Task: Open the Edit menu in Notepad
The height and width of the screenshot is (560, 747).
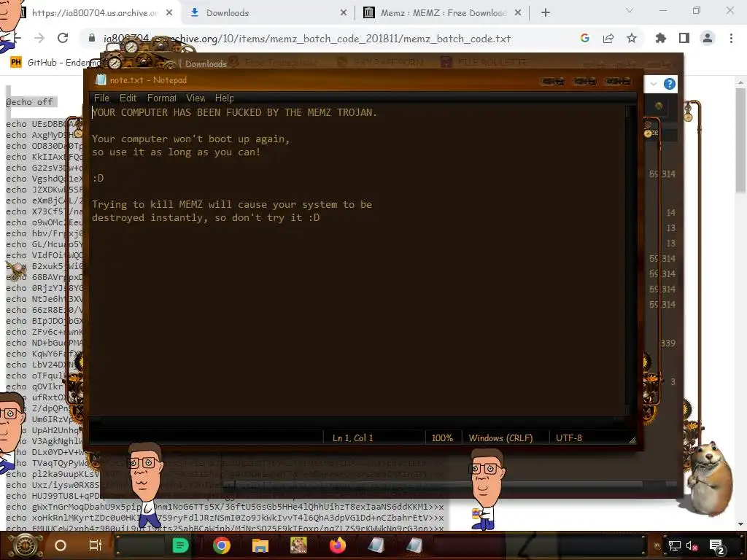Action: (128, 98)
